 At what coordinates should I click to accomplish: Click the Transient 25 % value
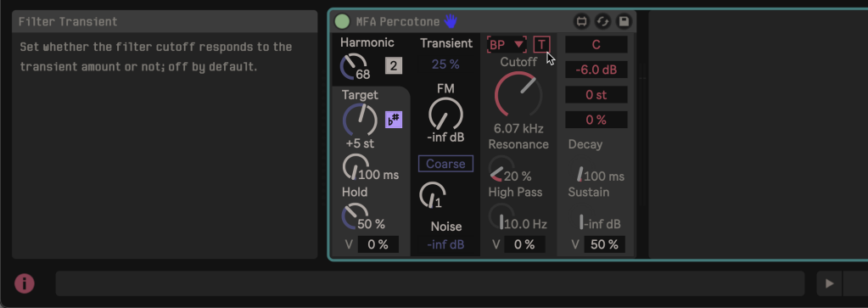coord(445,64)
